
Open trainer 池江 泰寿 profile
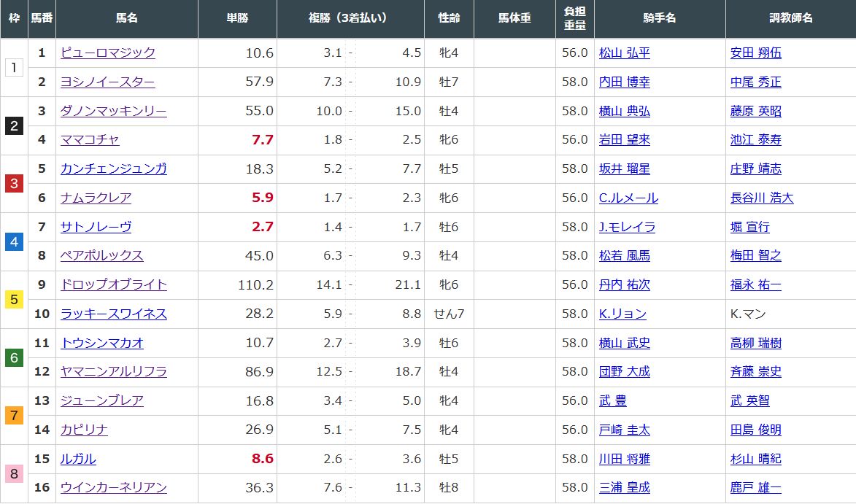click(x=755, y=139)
